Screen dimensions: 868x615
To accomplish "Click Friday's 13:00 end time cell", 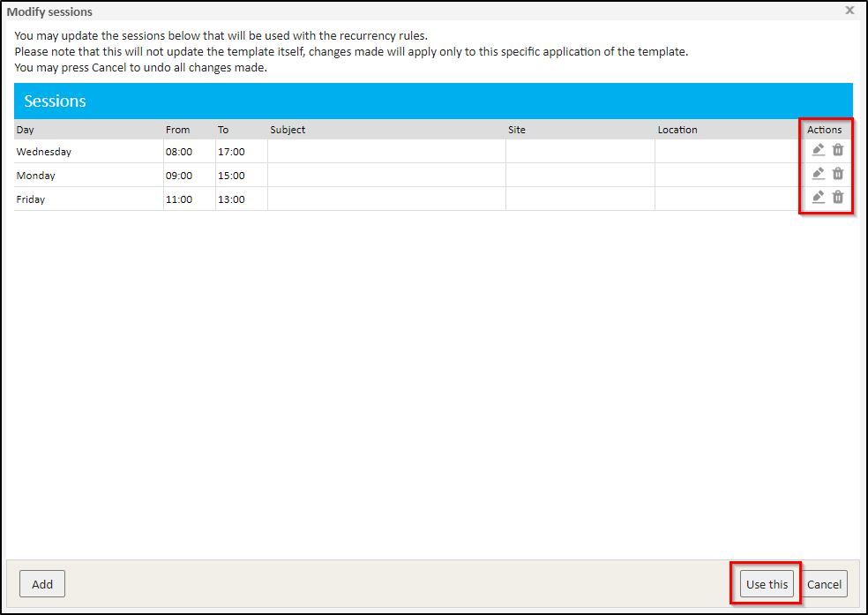I will 231,199.
